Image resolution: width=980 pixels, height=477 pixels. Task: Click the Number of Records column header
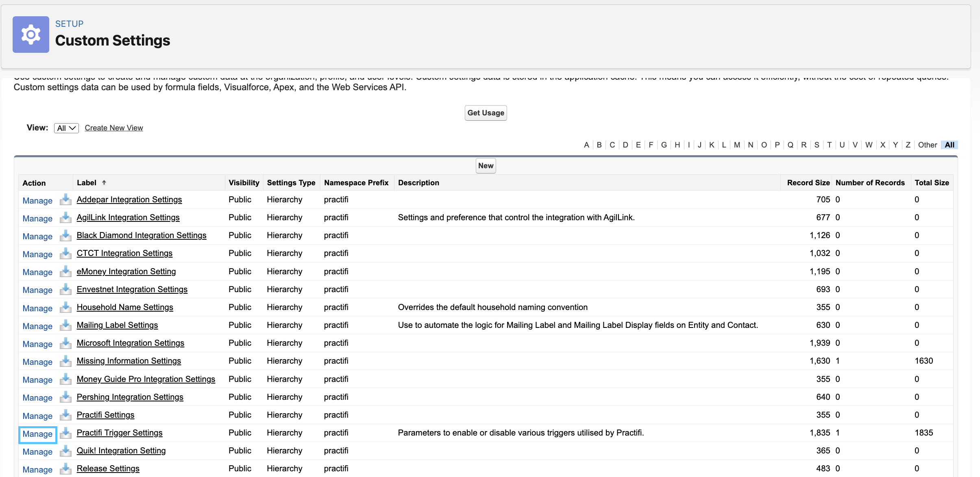(x=870, y=183)
